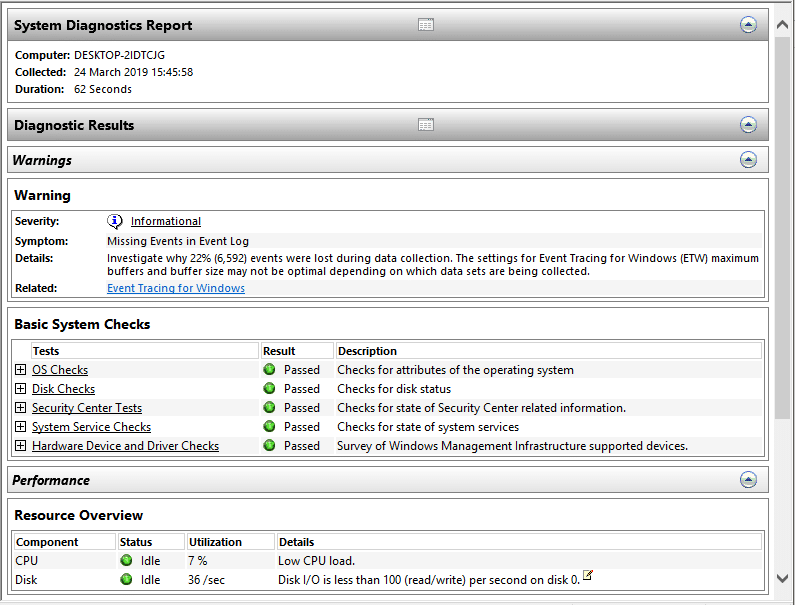Click green Idle status icon for CPU
Screen dimensions: 795x605
pyautogui.click(x=127, y=560)
